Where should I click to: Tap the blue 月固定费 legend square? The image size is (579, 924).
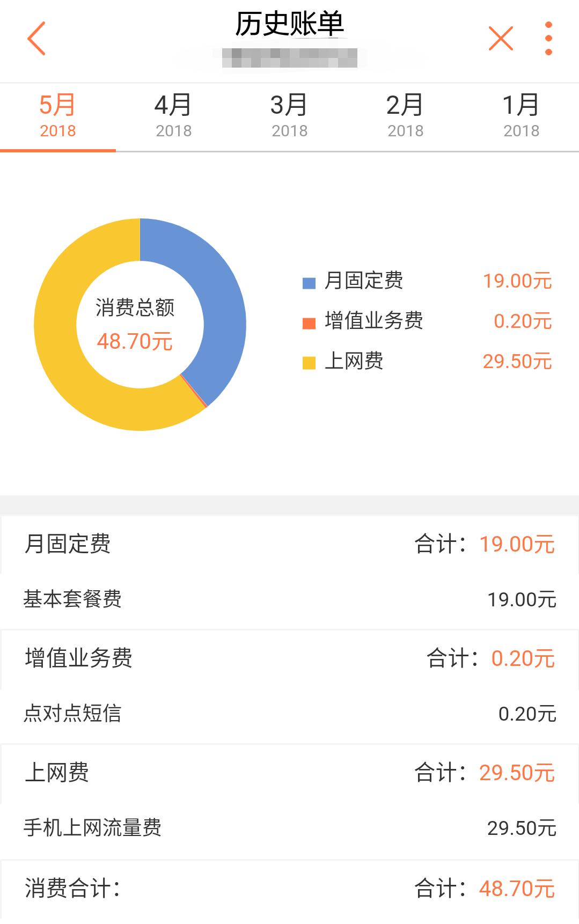pyautogui.click(x=309, y=282)
